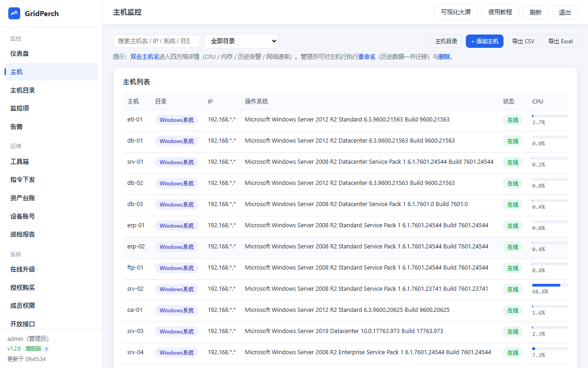Open the 全部目录 directory filter dropdown
Screen dimensions: 588x368
tap(241, 41)
